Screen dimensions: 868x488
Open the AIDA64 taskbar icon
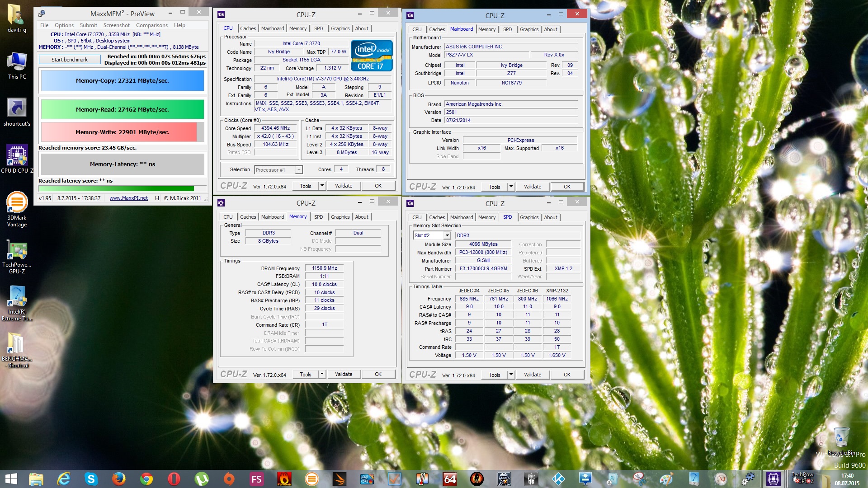(449, 479)
